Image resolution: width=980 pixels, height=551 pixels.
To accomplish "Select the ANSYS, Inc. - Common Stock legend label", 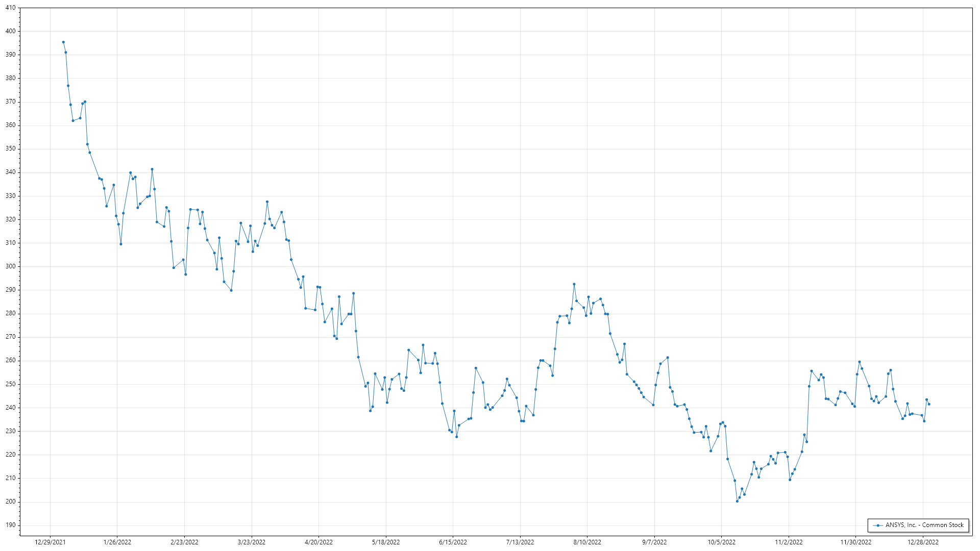I will point(924,525).
